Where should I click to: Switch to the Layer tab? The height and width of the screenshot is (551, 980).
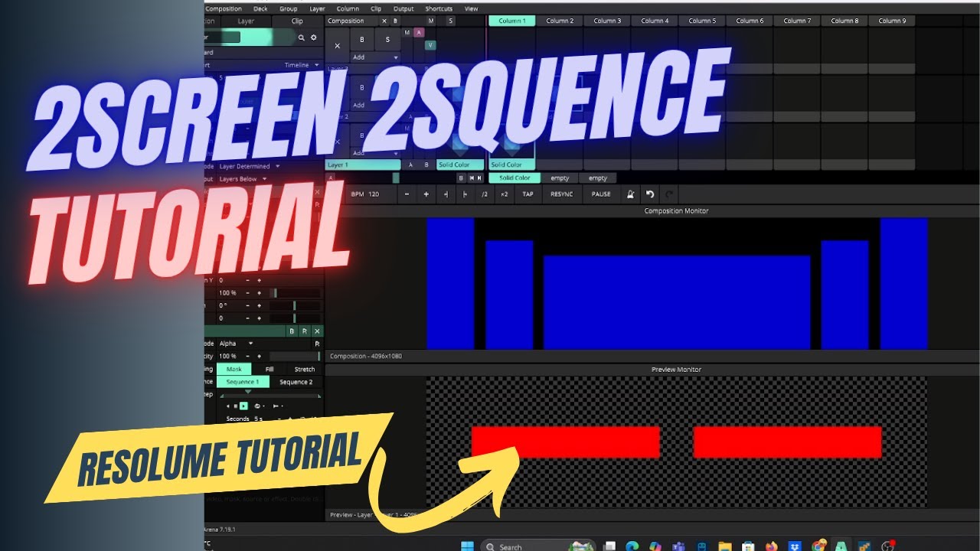tap(246, 21)
